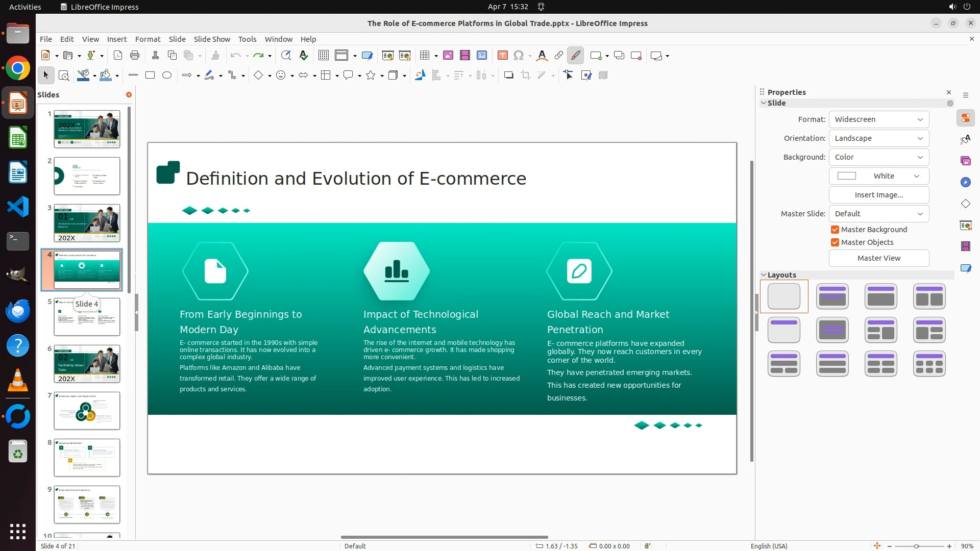
Task: Click the Insert Special Character omega icon
Action: 519,56
